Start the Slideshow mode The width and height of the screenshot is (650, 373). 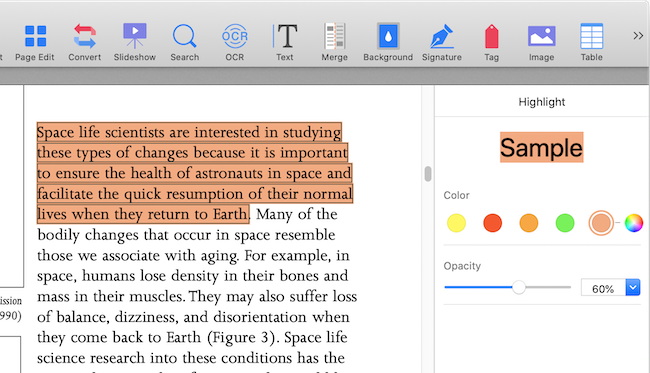pos(135,43)
